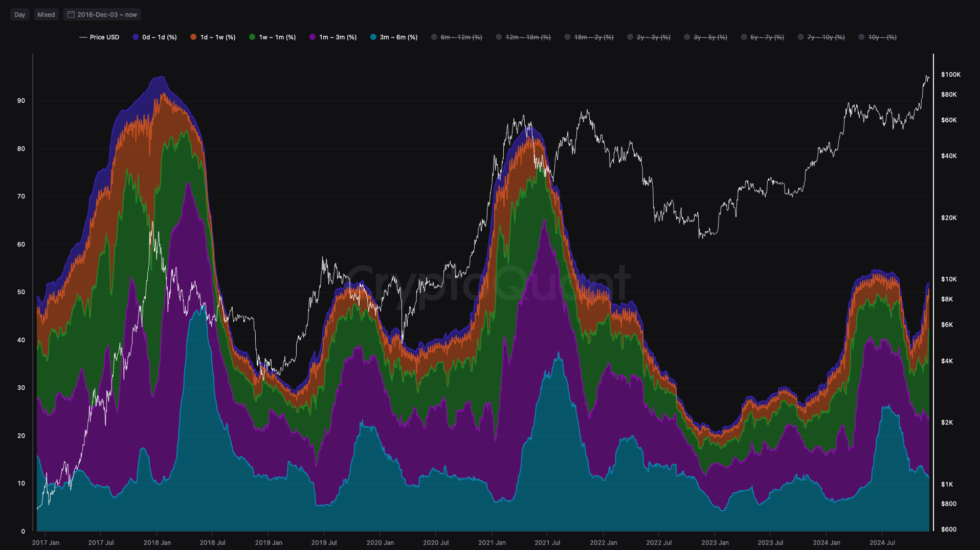Viewport: 980px width, 550px height.
Task: Open the 2016-Dec-03 ~ now date picker
Action: pos(107,14)
